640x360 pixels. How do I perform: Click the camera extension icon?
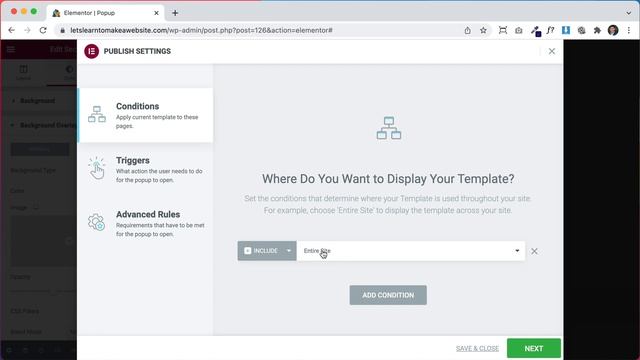519,30
